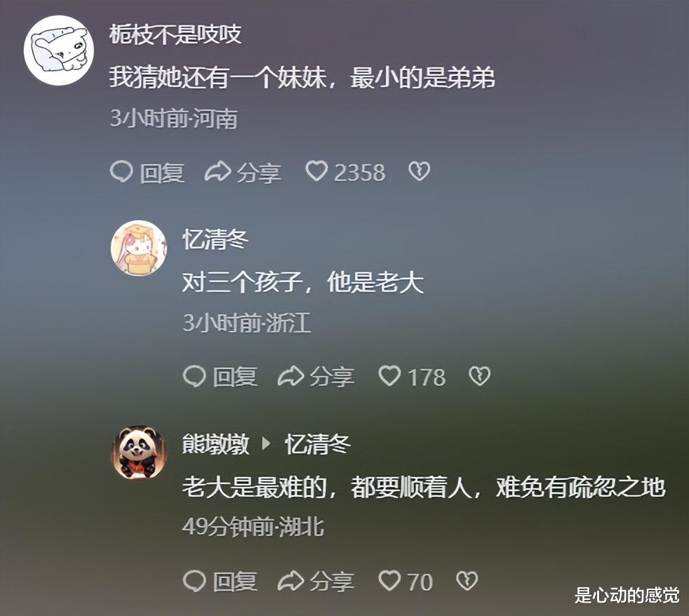
Task: Tap the reply bubble under the 浙江 comment
Action: tap(194, 376)
